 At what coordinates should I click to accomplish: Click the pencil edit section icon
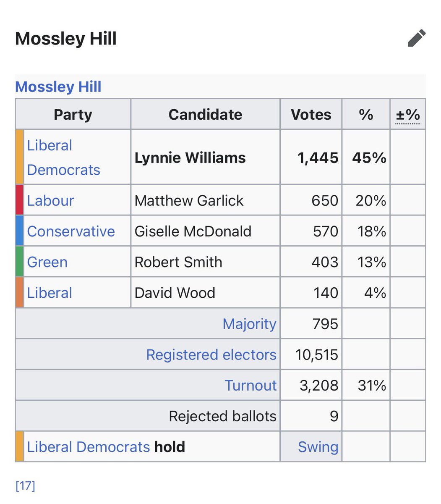[x=417, y=38]
